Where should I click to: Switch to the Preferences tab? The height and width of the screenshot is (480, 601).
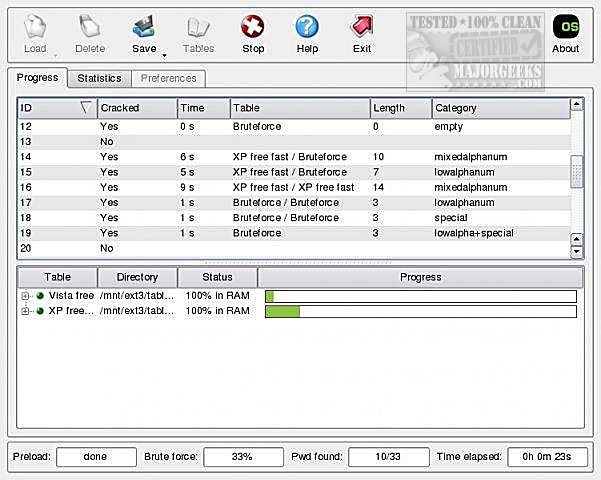click(168, 78)
